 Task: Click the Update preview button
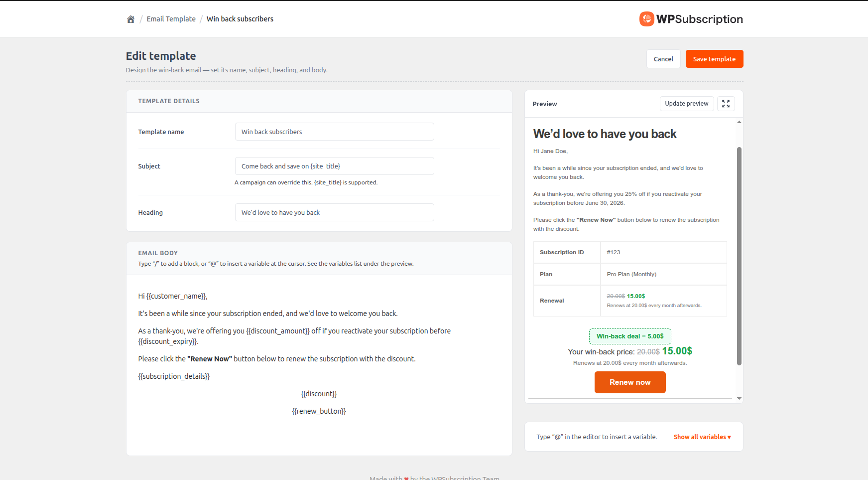(x=687, y=104)
